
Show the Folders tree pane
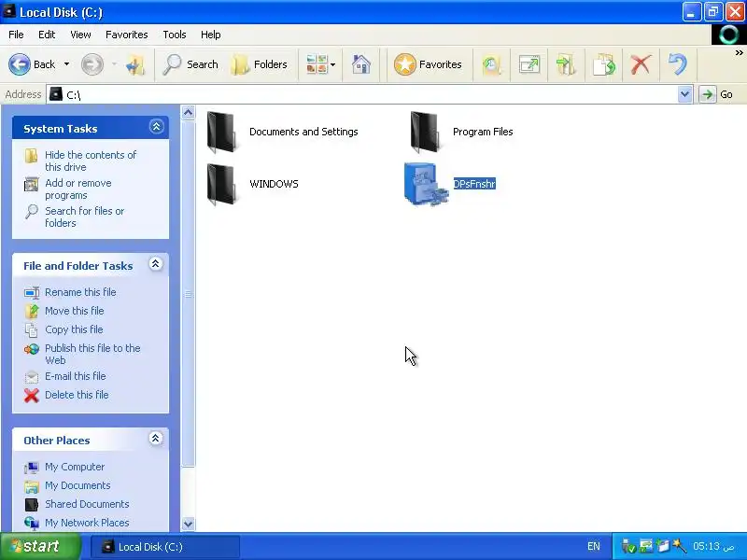coord(260,64)
